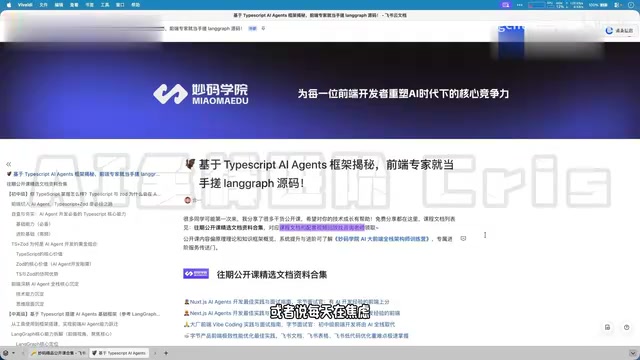Open dropdown arrow next to Vivaldi profile icon

tap(13, 353)
